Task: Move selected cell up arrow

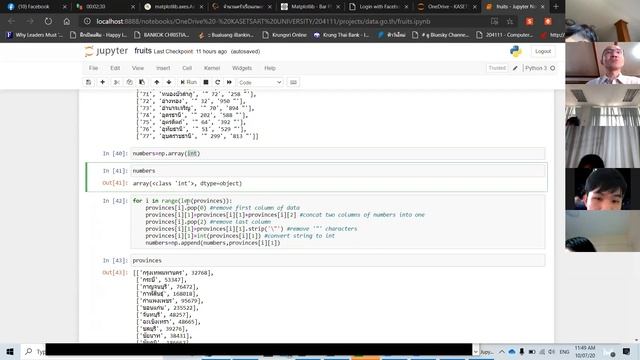Action: pyautogui.click(x=157, y=82)
